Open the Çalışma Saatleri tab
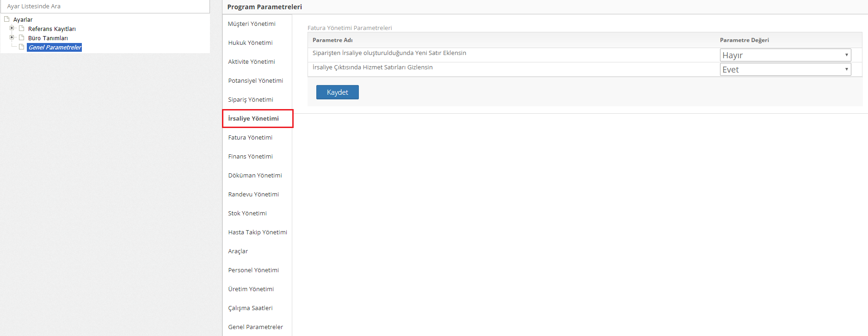 pyautogui.click(x=250, y=308)
